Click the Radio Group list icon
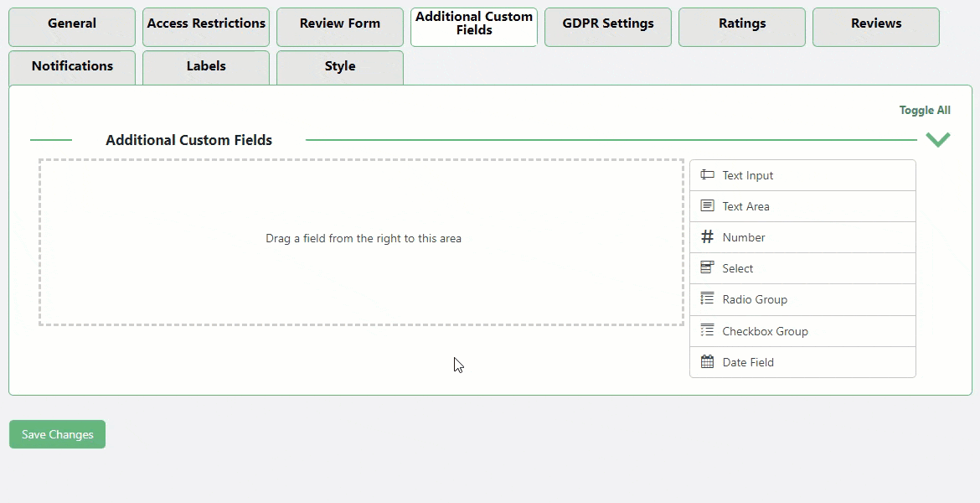Screen dimensions: 980x503 (x=707, y=298)
